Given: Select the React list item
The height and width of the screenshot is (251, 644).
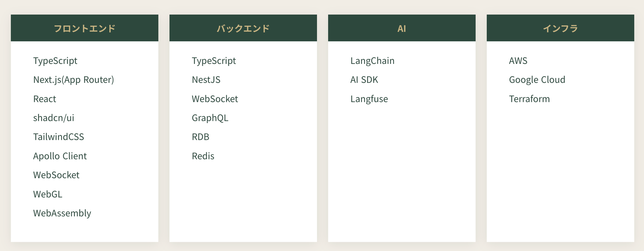Looking at the screenshot, I should [x=45, y=99].
